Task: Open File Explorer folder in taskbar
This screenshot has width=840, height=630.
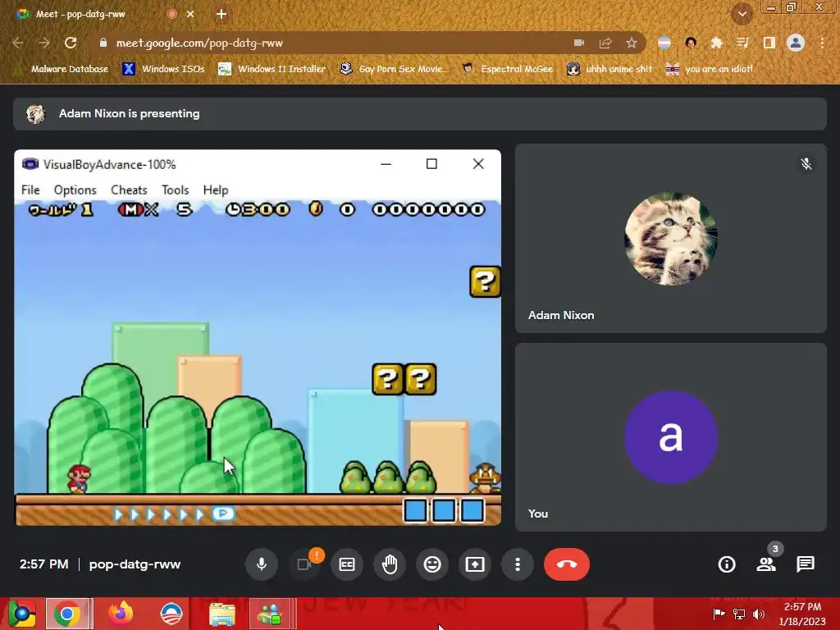Action: 221,614
